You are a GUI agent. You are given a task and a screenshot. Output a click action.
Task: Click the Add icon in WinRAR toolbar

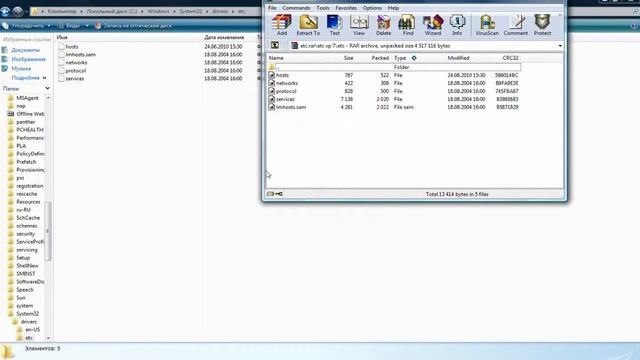(x=282, y=25)
